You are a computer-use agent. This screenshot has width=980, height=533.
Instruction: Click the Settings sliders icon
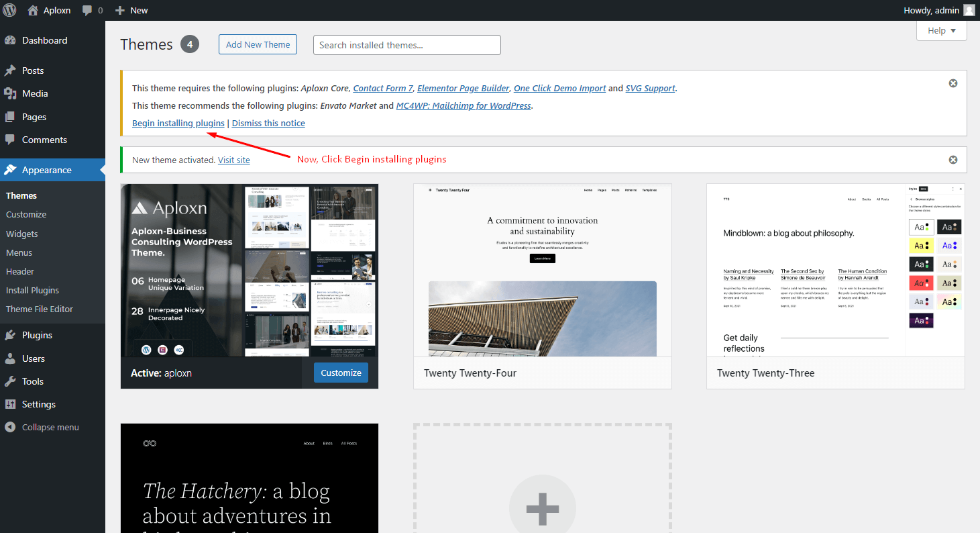(10, 404)
